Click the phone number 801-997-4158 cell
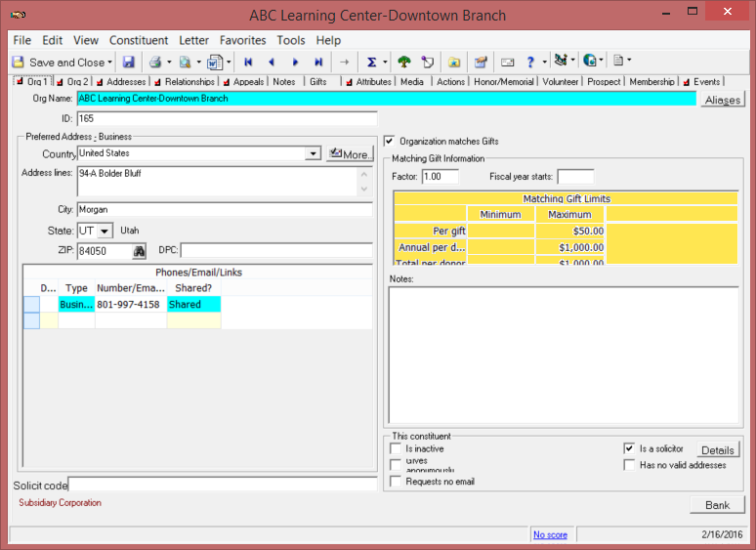 (x=131, y=304)
